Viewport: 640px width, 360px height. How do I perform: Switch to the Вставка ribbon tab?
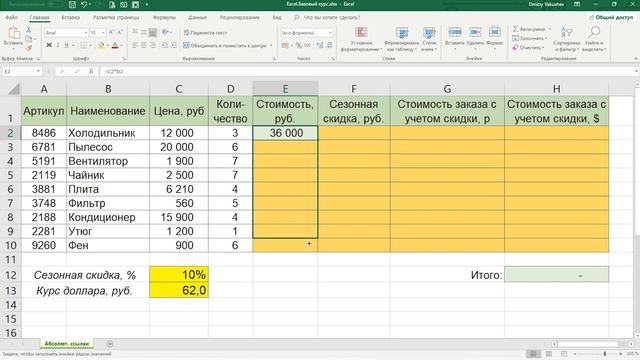click(71, 18)
